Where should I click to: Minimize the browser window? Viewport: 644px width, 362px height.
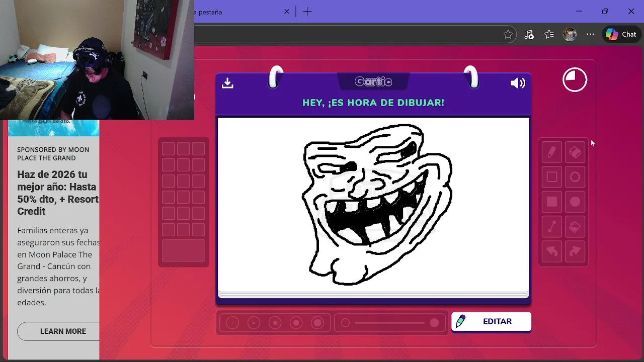tap(579, 12)
